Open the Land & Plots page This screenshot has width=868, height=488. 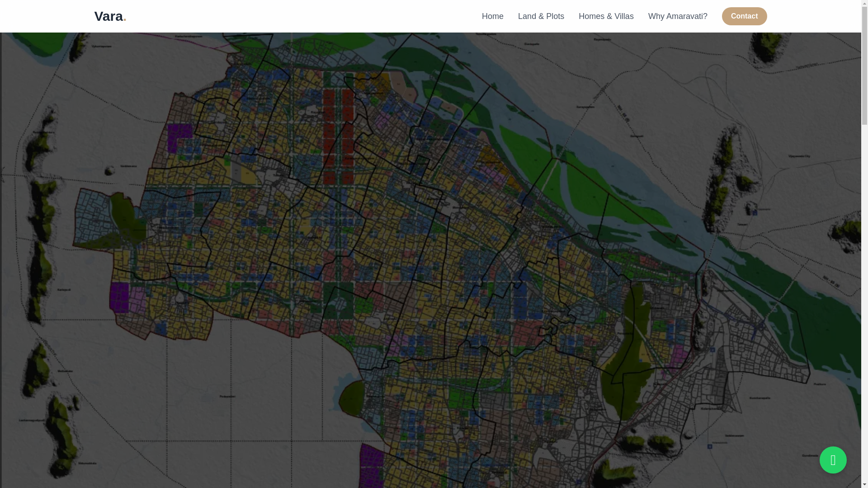coord(541,16)
